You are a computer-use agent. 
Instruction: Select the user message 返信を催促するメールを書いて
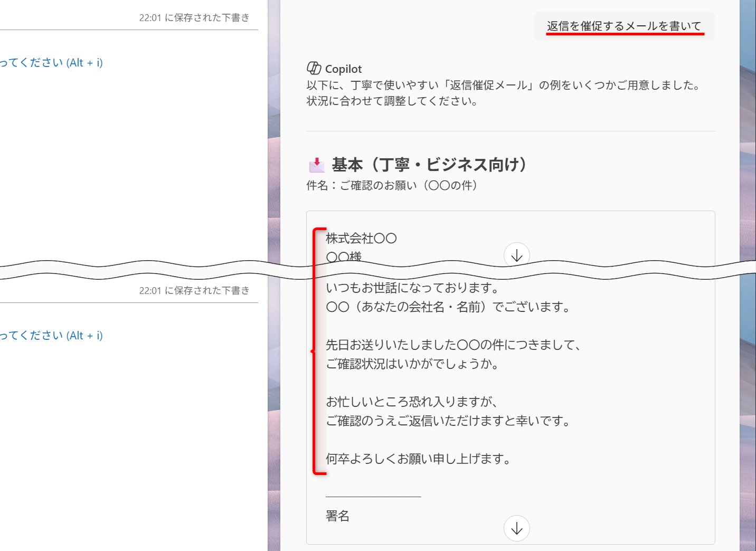click(624, 26)
